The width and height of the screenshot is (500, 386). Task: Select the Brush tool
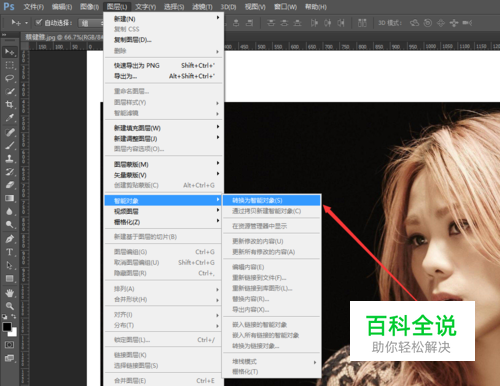tap(10, 145)
